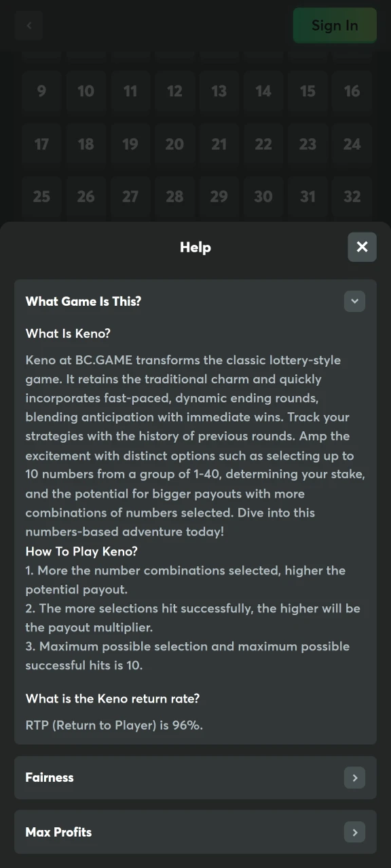Choose Keno number 25
The height and width of the screenshot is (868, 391).
(41, 197)
